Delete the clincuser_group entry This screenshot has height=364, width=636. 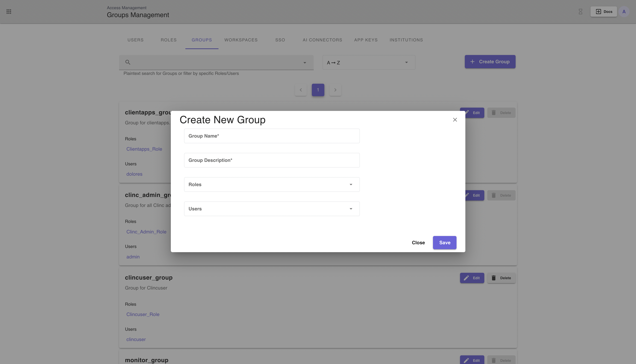pos(501,278)
